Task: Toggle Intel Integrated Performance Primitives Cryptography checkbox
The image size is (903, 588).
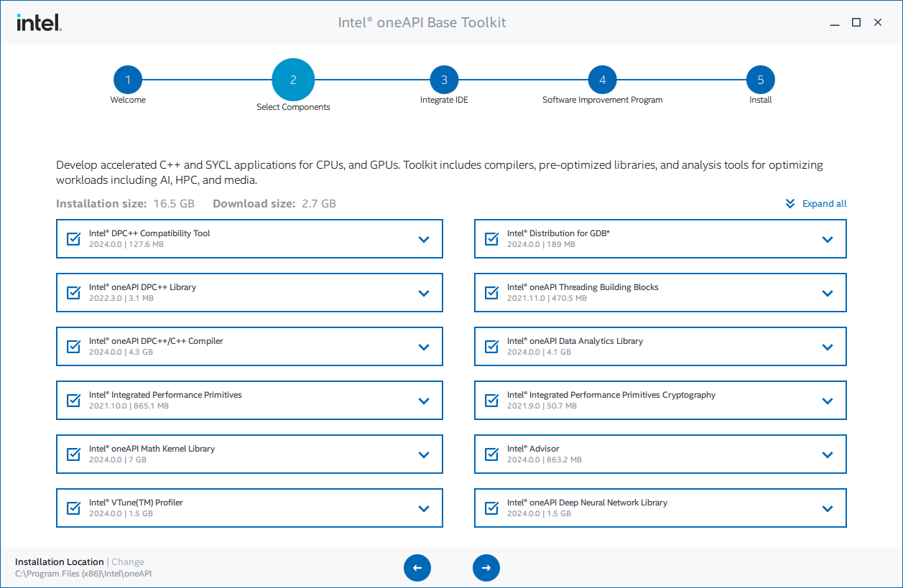Action: point(491,401)
